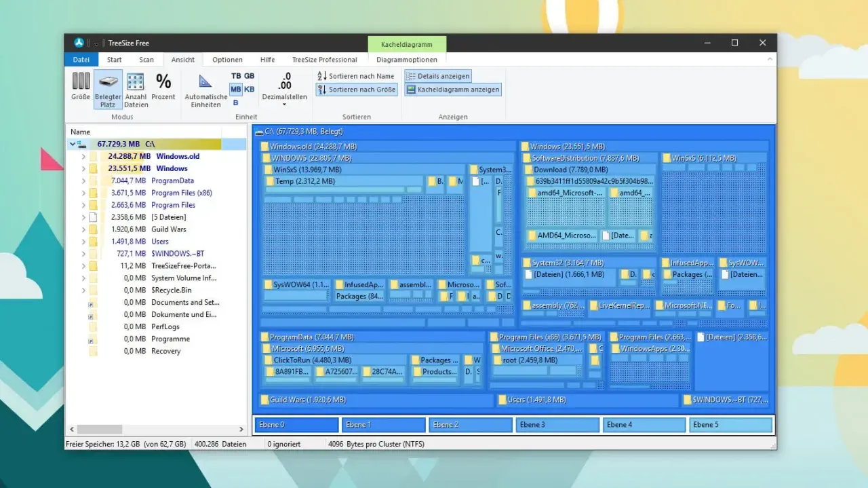Click the folder icon of Users treemap tile
Viewport: 868px width, 488px height.
(503, 400)
